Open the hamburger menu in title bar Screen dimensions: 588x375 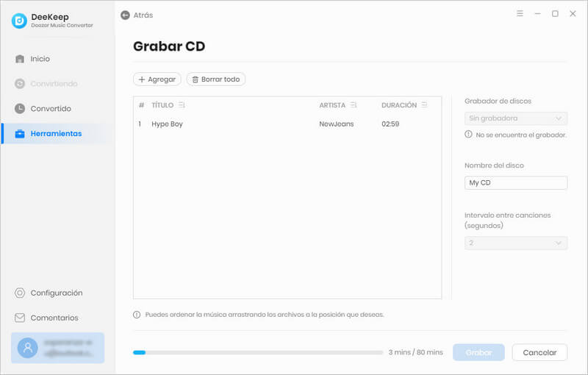click(x=520, y=13)
